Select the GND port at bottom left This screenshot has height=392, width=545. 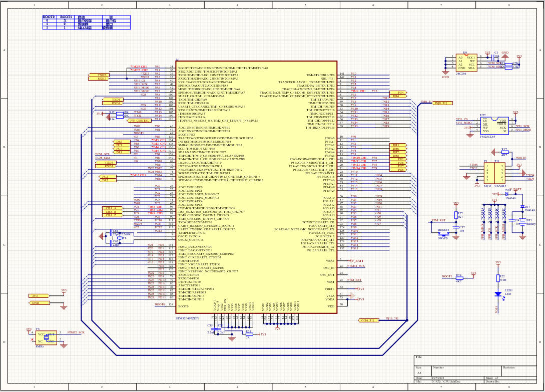(39, 303)
